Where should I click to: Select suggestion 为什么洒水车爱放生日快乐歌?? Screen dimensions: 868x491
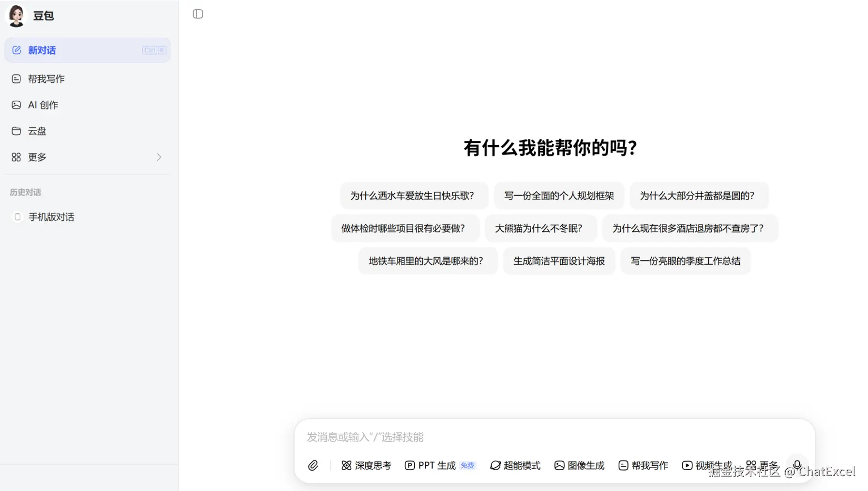(x=414, y=196)
